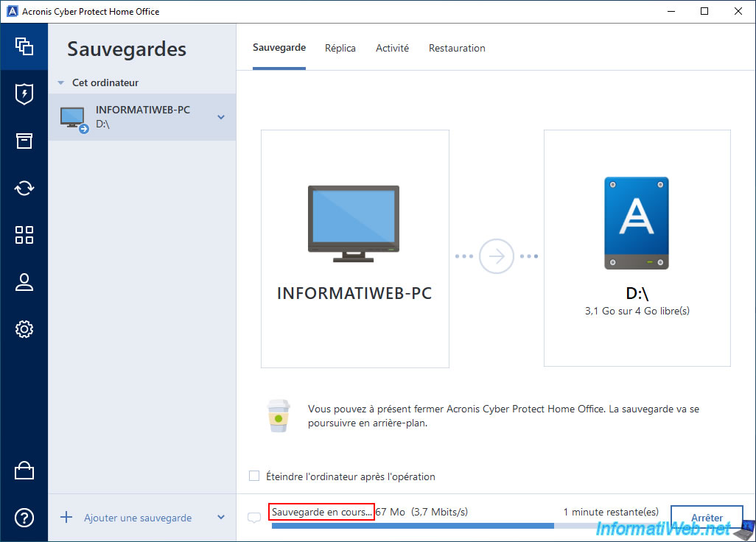Click the 'Sauvegardes' panel heading
This screenshot has height=542, width=756.
127,49
